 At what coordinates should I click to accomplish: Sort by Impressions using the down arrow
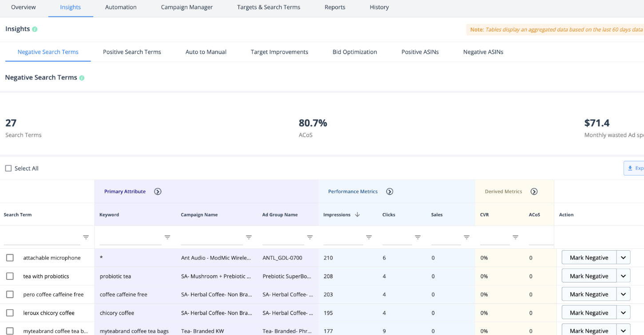click(357, 215)
